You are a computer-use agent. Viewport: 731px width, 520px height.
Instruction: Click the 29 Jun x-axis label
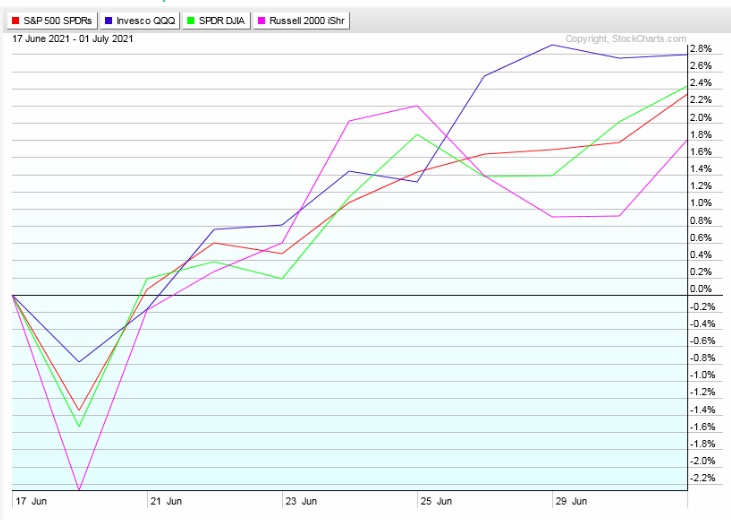pyautogui.click(x=571, y=501)
